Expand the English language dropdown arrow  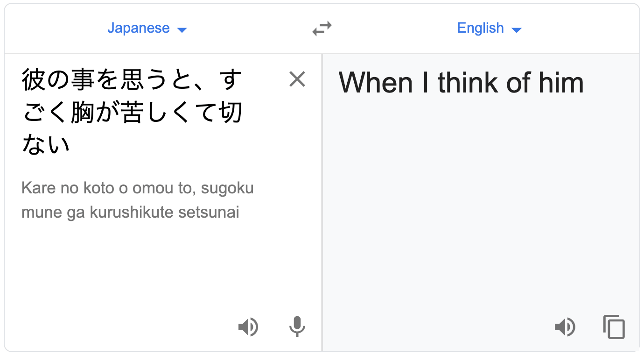pyautogui.click(x=516, y=30)
